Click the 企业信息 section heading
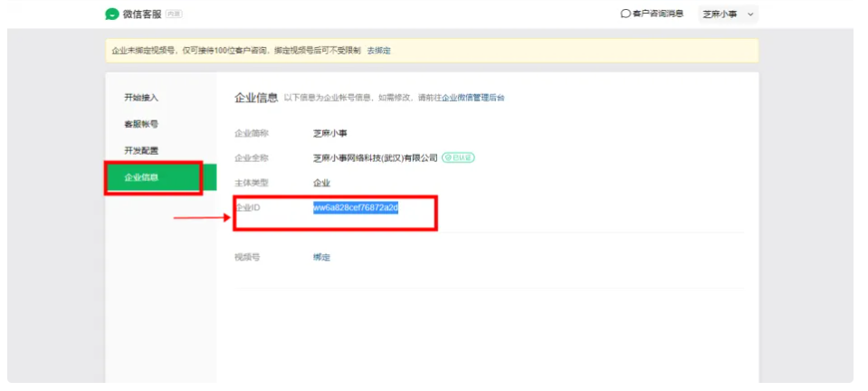The width and height of the screenshot is (868, 391). [256, 98]
